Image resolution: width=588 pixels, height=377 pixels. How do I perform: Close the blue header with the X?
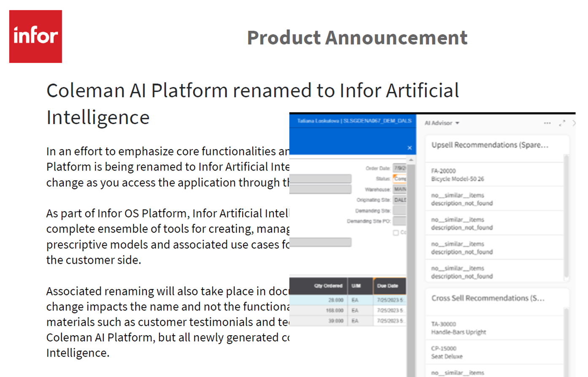(x=410, y=148)
